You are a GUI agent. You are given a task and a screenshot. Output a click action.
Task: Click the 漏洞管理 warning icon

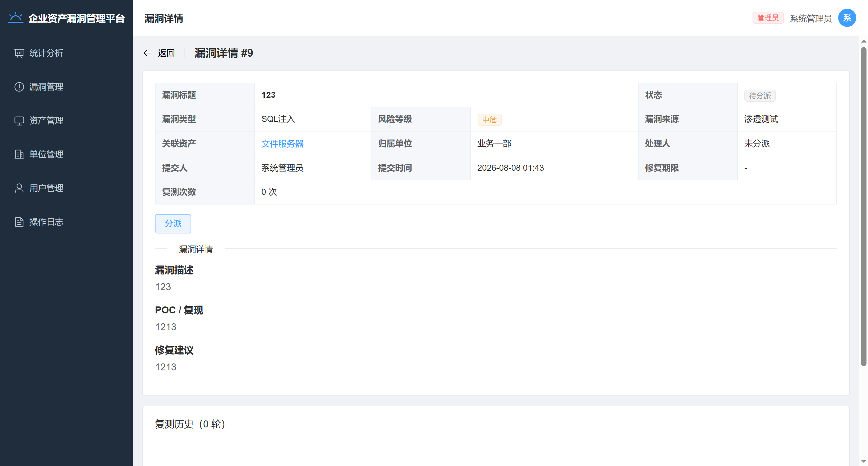coord(19,87)
